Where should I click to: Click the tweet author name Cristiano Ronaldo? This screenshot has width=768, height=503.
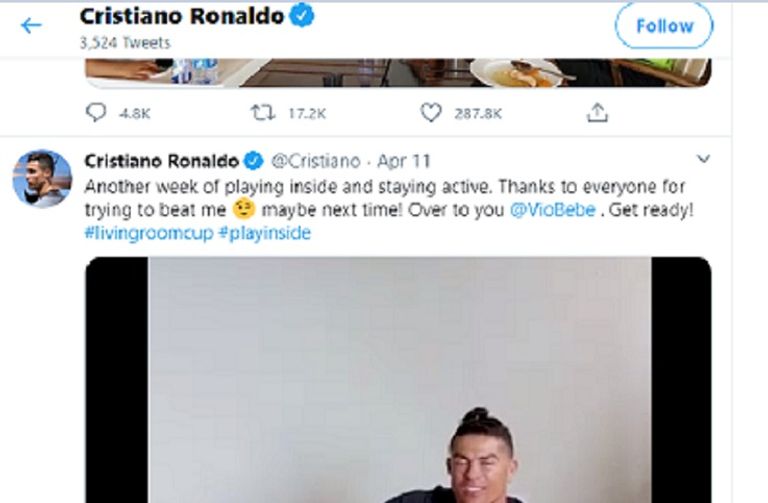161,161
